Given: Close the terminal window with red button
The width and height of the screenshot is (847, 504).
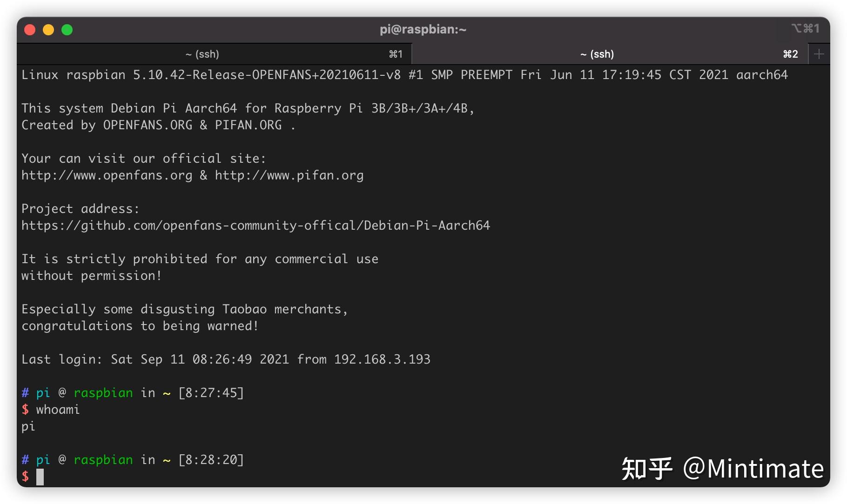Looking at the screenshot, I should pyautogui.click(x=30, y=30).
